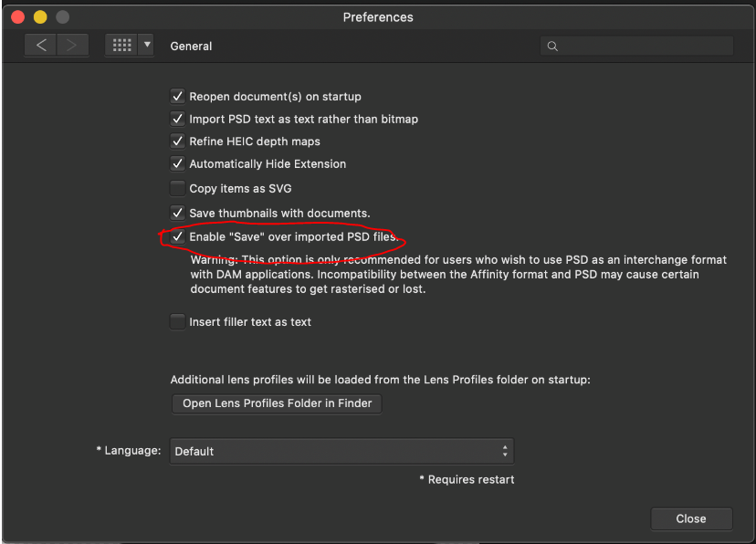756x544 pixels.
Task: Uncheck Save thumbnails with documents
Action: tap(178, 213)
